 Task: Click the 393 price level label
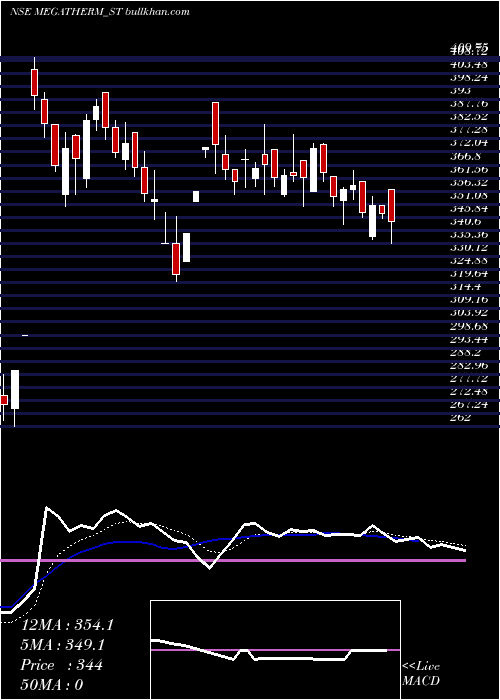pyautogui.click(x=460, y=91)
